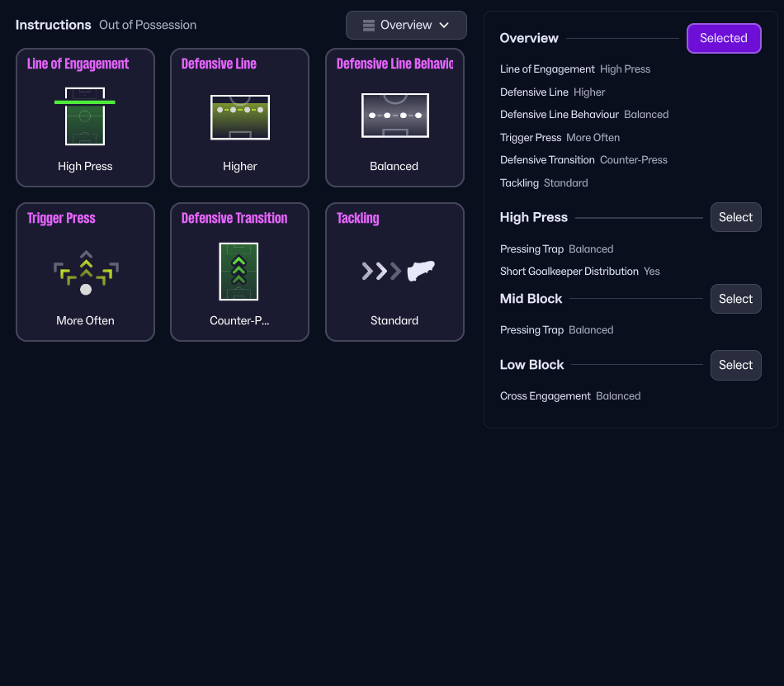Viewport: 784px width, 686px height.
Task: Click the Defensive Transition Counter-Press overview row
Action: [583, 160]
